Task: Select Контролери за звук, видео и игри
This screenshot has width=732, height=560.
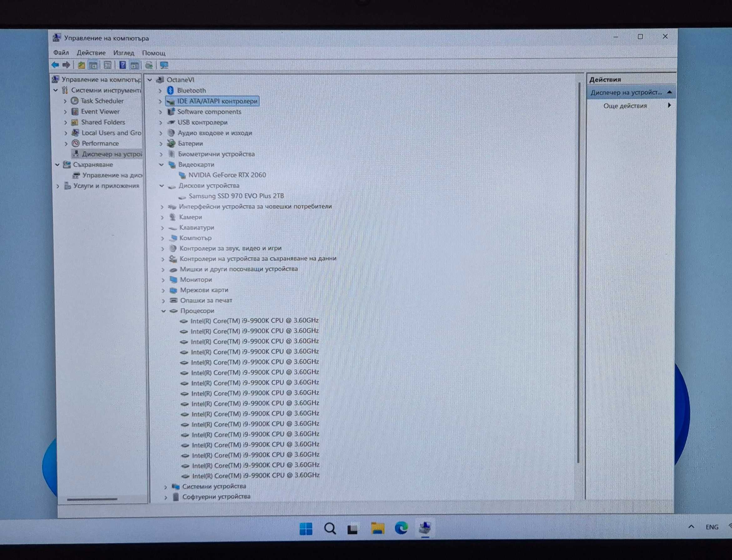Action: click(230, 248)
